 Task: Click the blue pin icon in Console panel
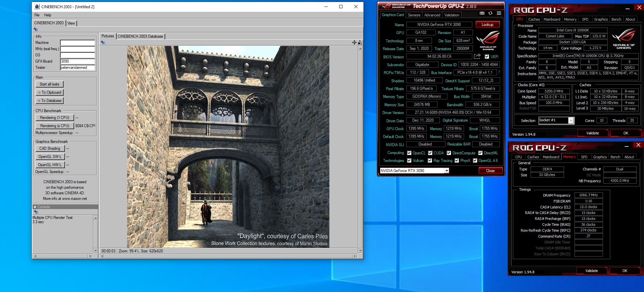[x=36, y=212]
